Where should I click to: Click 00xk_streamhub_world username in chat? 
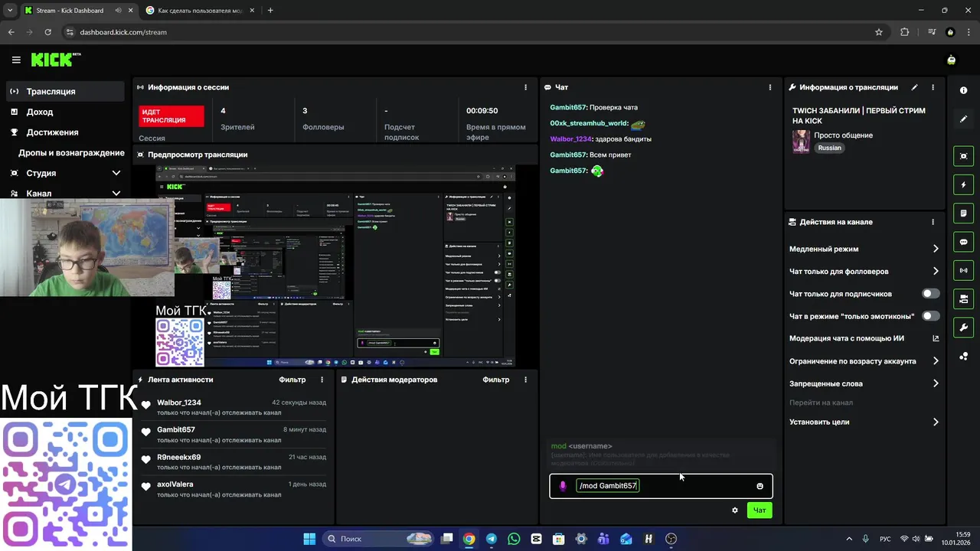(589, 123)
